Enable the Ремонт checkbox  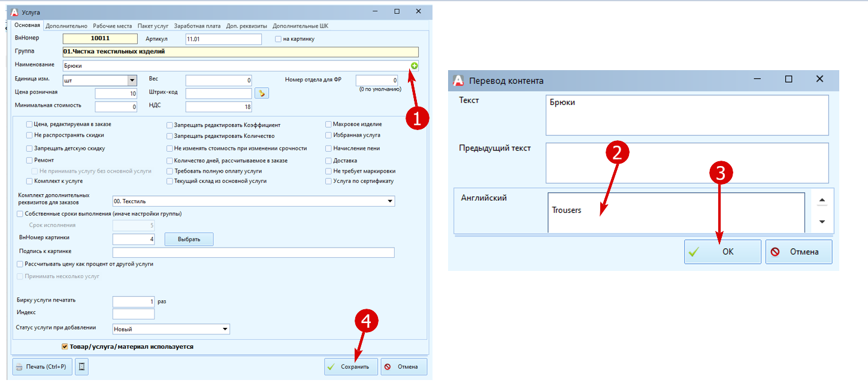coord(29,161)
